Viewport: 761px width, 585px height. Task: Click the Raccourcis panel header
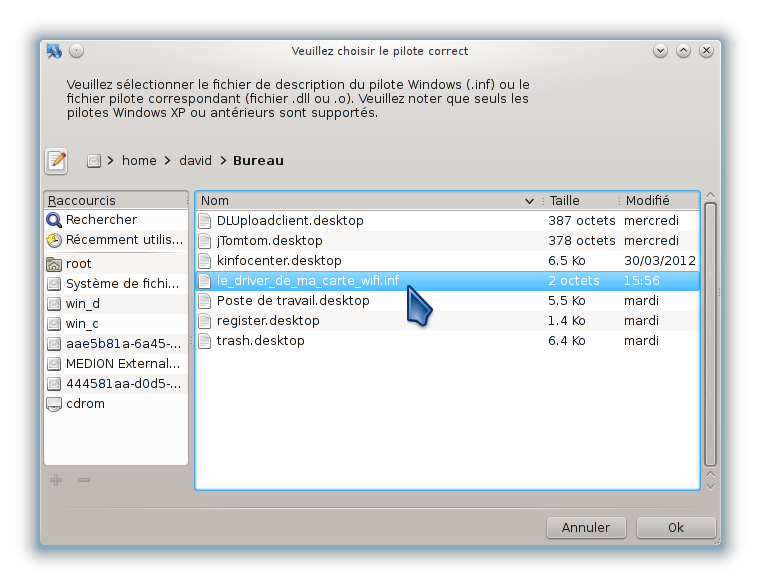click(x=116, y=201)
